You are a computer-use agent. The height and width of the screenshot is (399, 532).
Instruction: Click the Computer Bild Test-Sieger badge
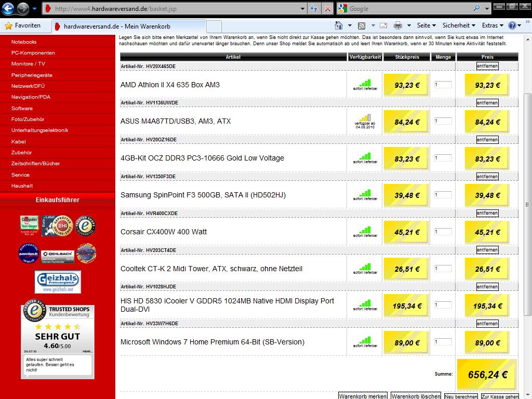[x=29, y=224]
